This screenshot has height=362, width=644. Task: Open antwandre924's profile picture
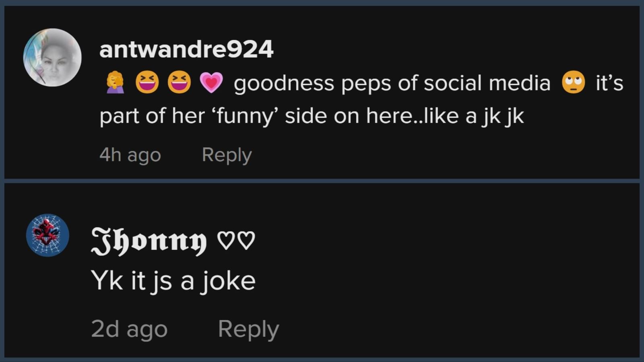[52, 58]
